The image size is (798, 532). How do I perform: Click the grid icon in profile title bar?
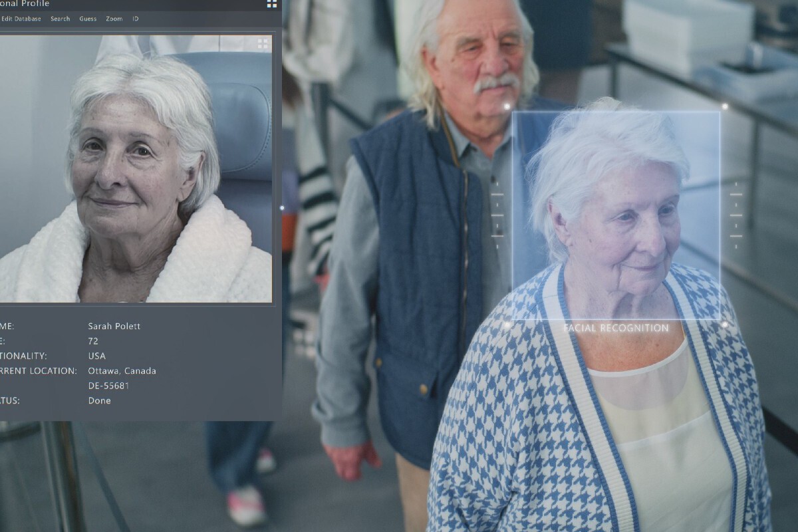coord(272,3)
